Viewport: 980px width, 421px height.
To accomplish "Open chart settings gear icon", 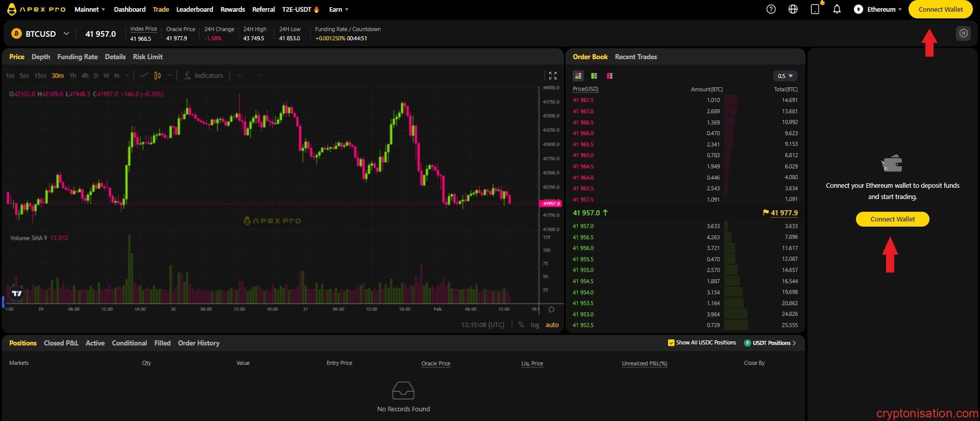I will click(551, 309).
